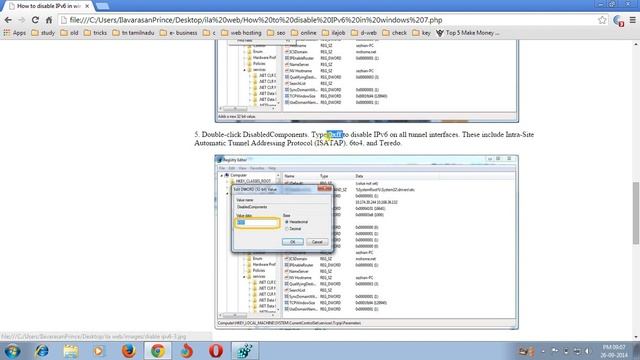Click the word 'DisabledComponents' in step 5

tap(275, 134)
